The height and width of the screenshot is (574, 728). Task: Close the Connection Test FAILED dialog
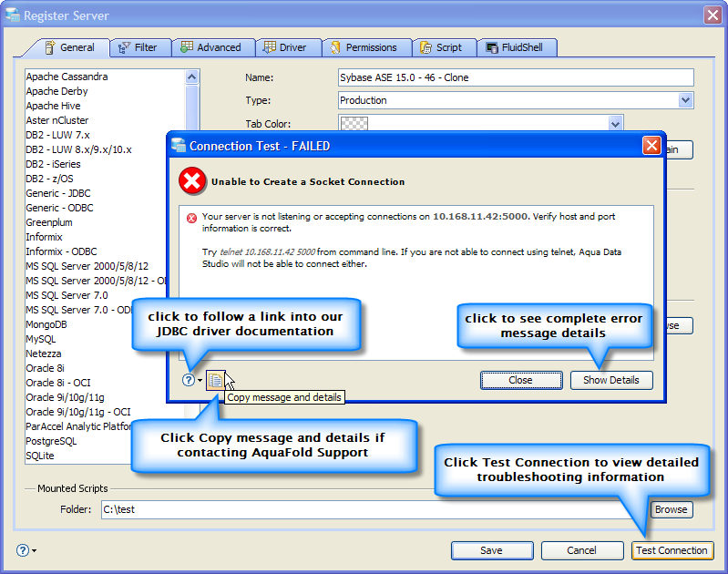tap(651, 146)
